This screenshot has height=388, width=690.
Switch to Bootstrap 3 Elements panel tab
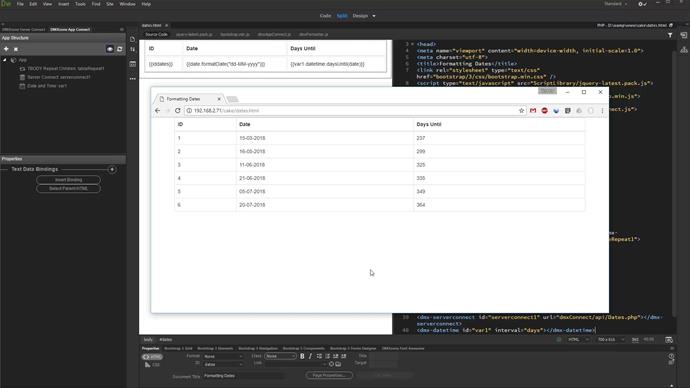pos(215,348)
